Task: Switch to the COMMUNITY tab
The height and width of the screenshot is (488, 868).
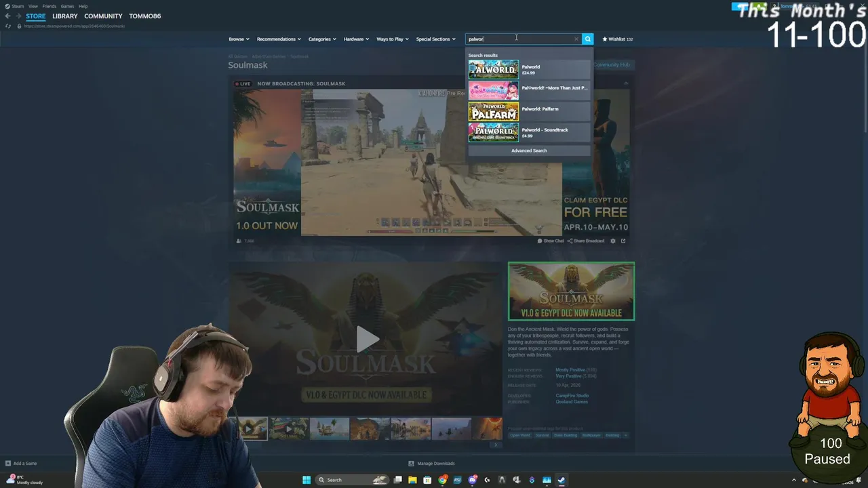Action: pos(103,16)
